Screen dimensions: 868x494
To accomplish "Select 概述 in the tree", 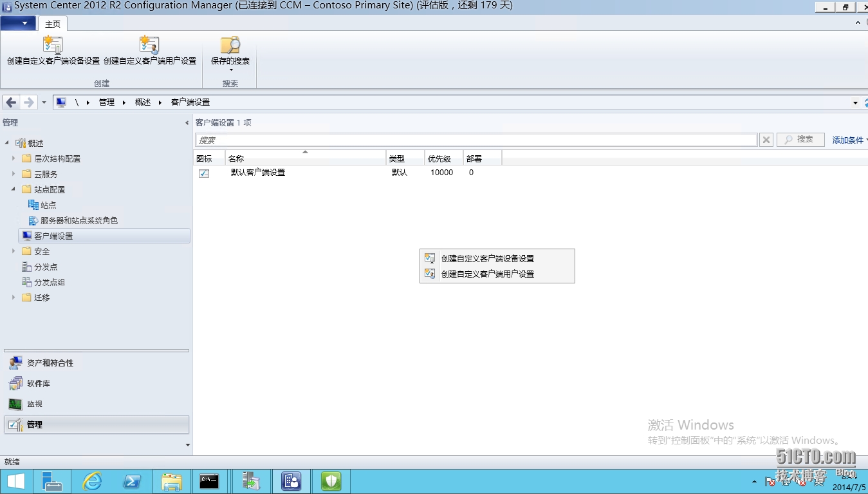I will [35, 143].
